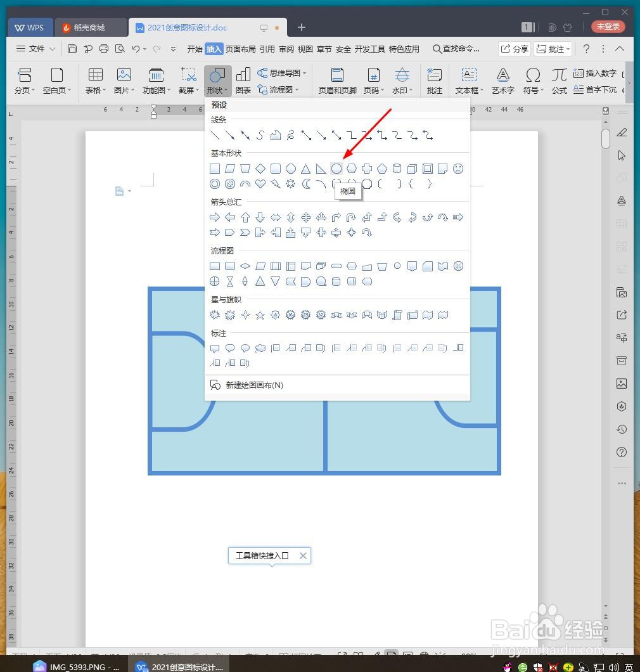The width and height of the screenshot is (640, 672).
Task: Select the right arrow block shape
Action: [215, 217]
